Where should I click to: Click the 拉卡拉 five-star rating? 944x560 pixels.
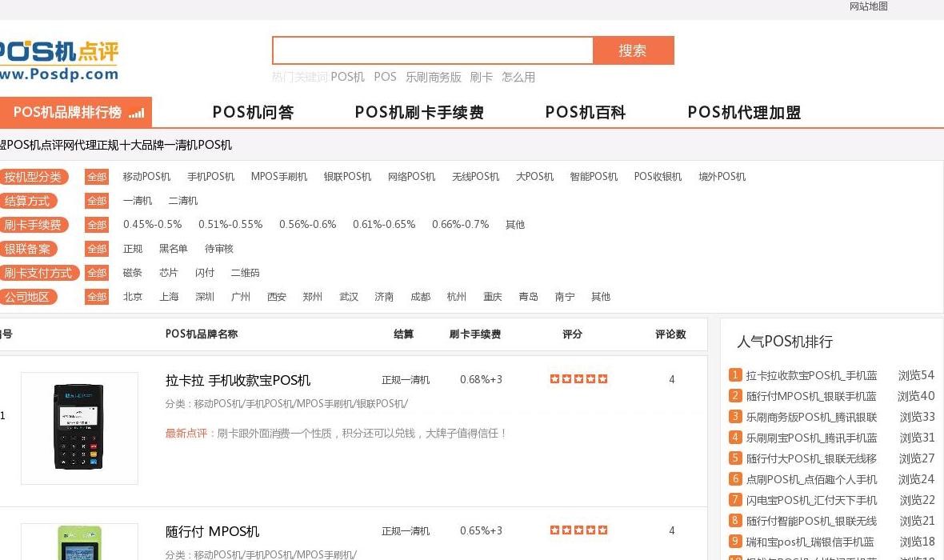(578, 378)
